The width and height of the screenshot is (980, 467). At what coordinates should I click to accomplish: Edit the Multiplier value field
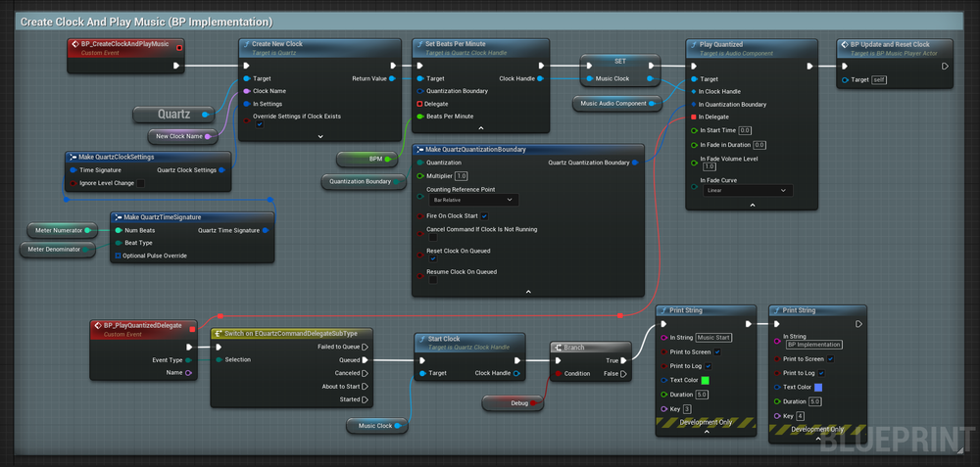click(462, 176)
